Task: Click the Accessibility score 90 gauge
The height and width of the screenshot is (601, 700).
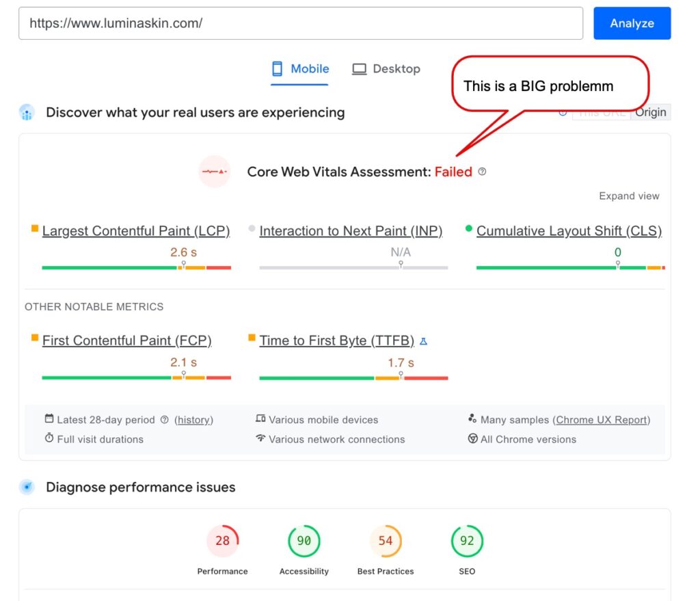Action: (304, 541)
